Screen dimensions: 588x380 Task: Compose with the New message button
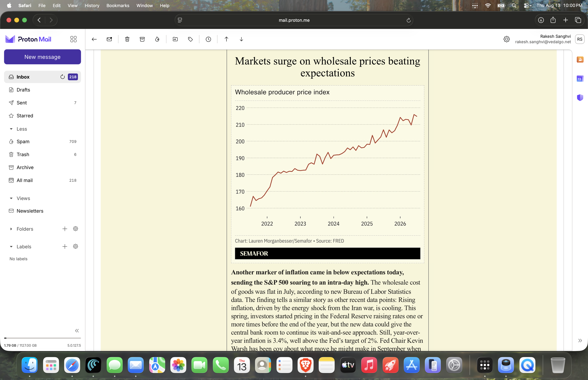click(42, 57)
